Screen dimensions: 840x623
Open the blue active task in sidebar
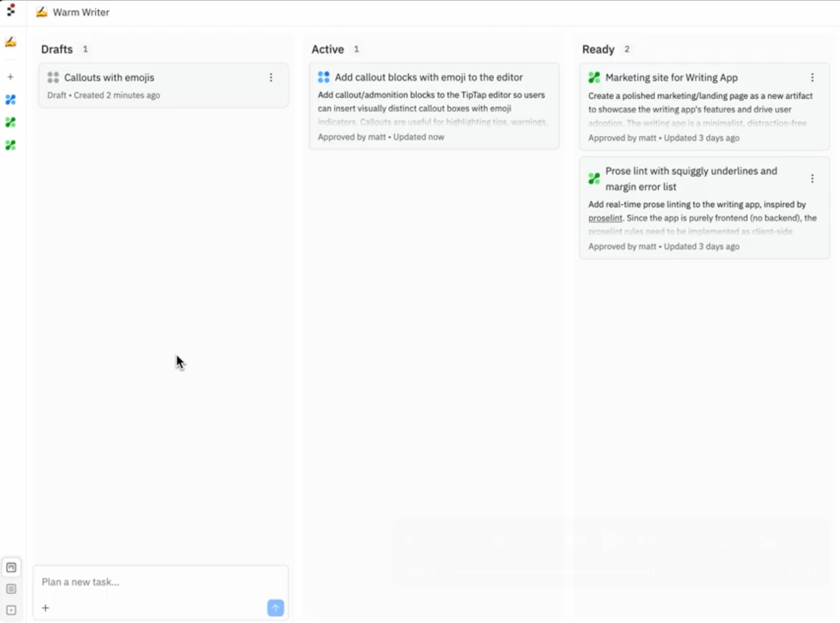tap(10, 99)
